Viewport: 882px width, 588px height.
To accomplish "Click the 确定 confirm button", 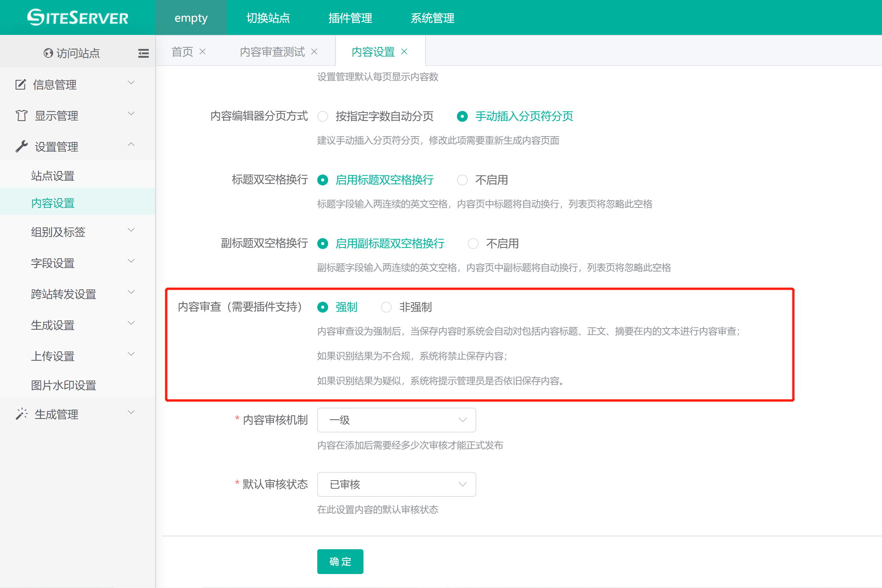I will (340, 561).
